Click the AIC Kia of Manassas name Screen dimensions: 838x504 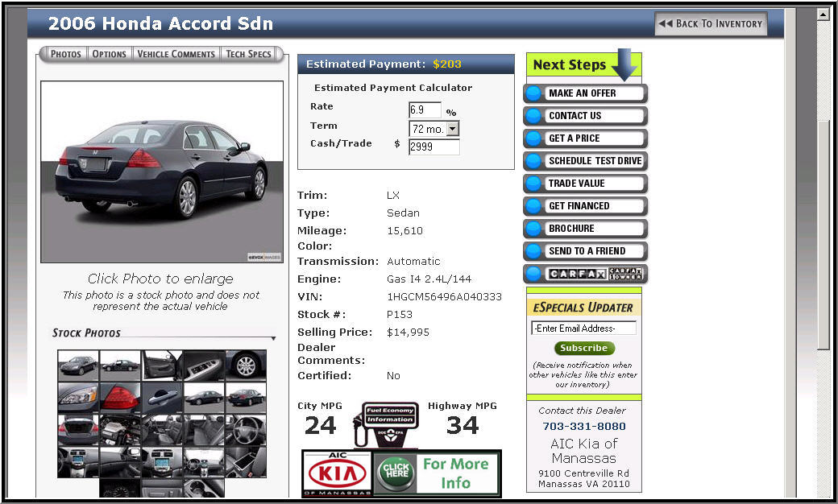(583, 451)
